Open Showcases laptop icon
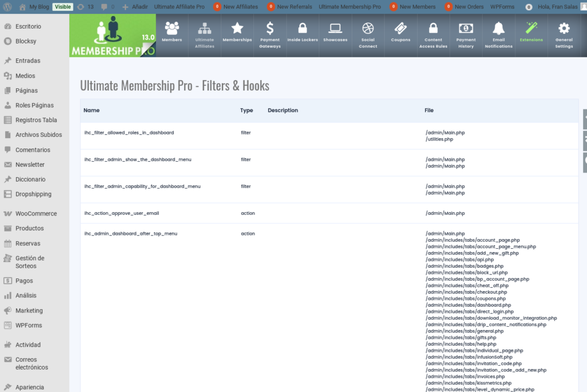 (x=335, y=29)
